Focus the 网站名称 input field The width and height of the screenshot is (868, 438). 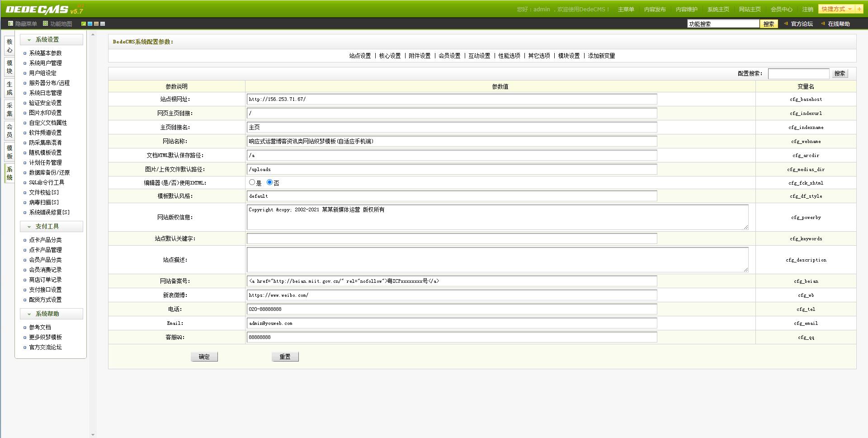[x=452, y=141]
